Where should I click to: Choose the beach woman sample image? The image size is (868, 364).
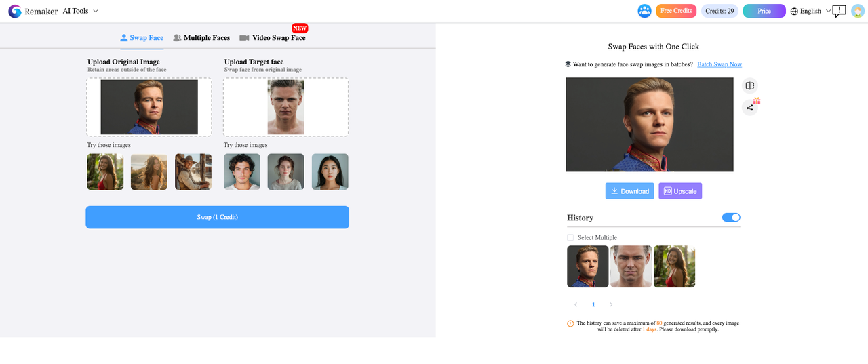149,171
